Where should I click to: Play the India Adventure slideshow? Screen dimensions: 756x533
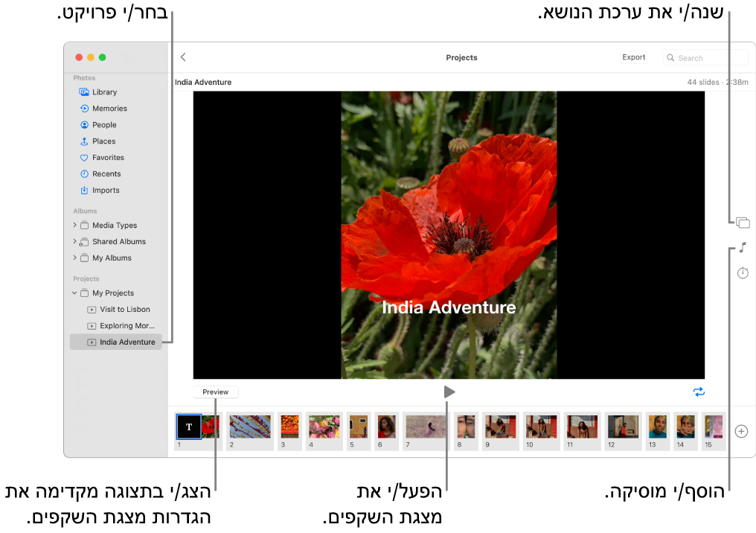click(449, 391)
